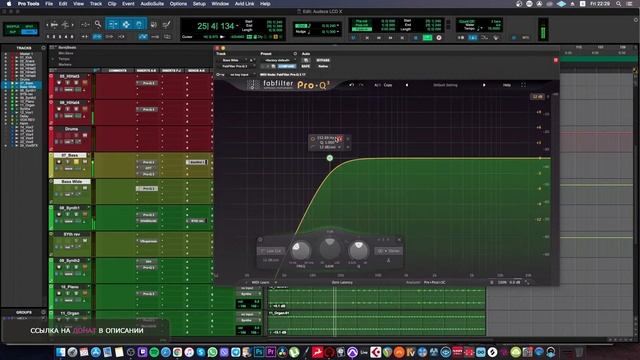Click the Pro-Q 3 undo arrow

(351, 85)
